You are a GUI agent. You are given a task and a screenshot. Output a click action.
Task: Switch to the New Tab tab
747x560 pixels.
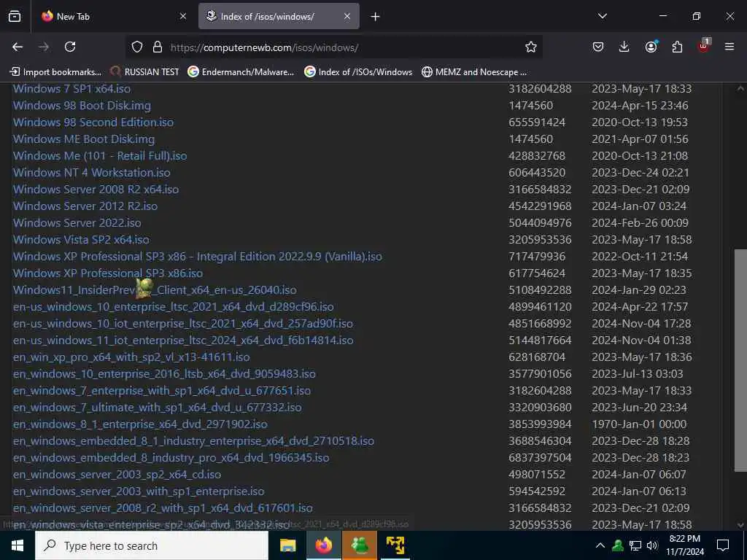(x=113, y=16)
